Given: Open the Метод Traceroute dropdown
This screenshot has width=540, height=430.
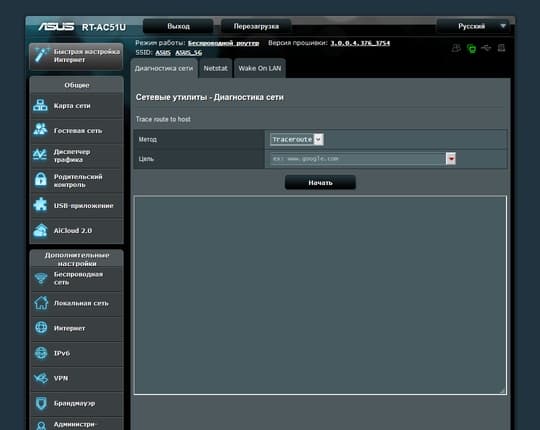Looking at the screenshot, I should click(297, 139).
